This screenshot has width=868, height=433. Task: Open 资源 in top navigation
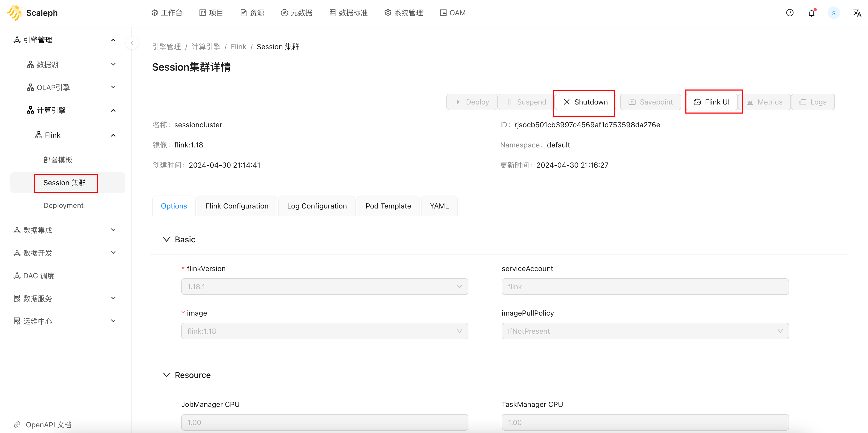pos(252,13)
